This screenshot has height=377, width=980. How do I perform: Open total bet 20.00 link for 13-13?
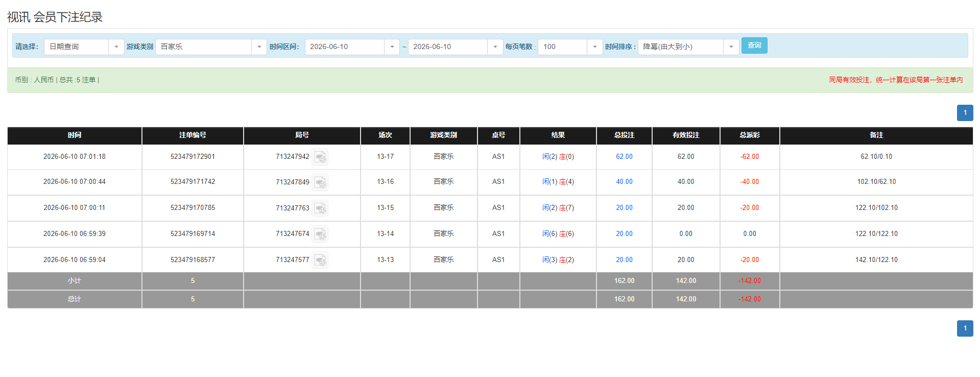624,260
